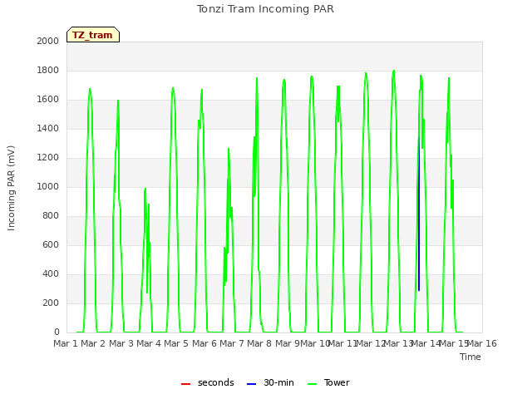Click the 2000 y-axis tick label

(x=48, y=41)
